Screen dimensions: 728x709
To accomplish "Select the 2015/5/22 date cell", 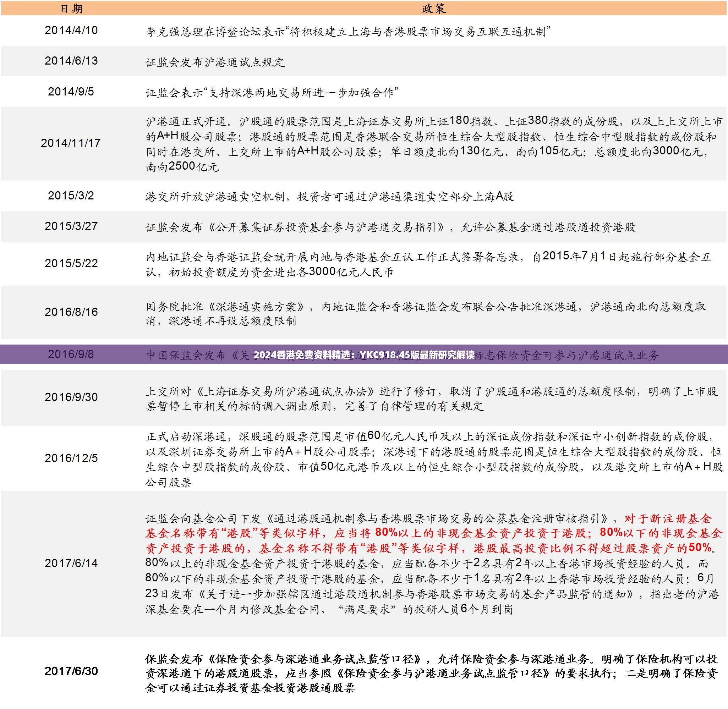I will (x=71, y=263).
